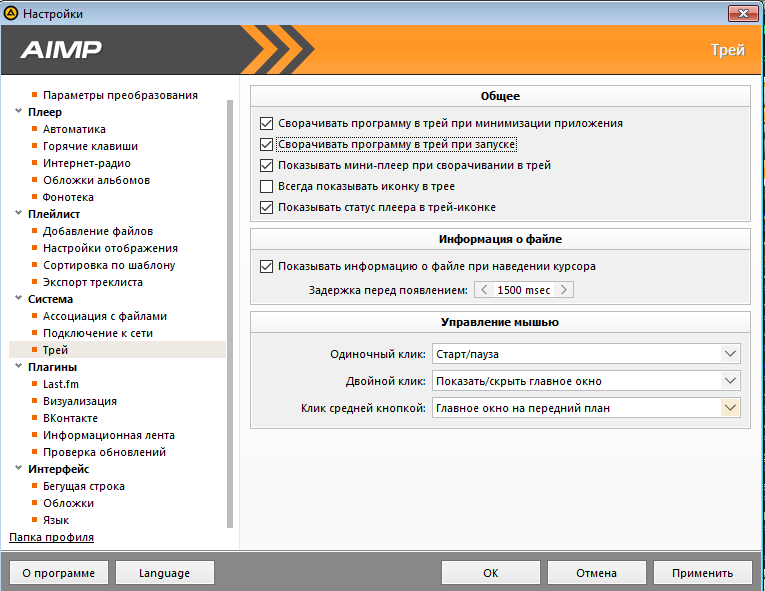Viewport: 765px width, 591px height.
Task: Click the settings tree vertical scrollbar
Action: click(x=230, y=313)
